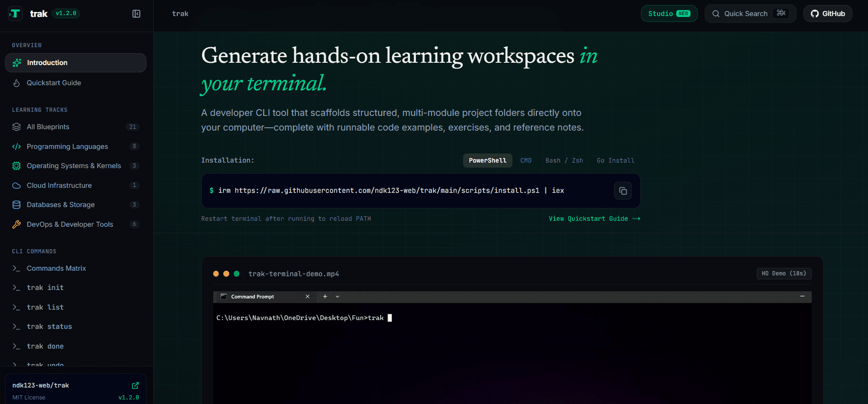Click the HD Demo (18s) badge
The image size is (868, 404).
coord(784,273)
